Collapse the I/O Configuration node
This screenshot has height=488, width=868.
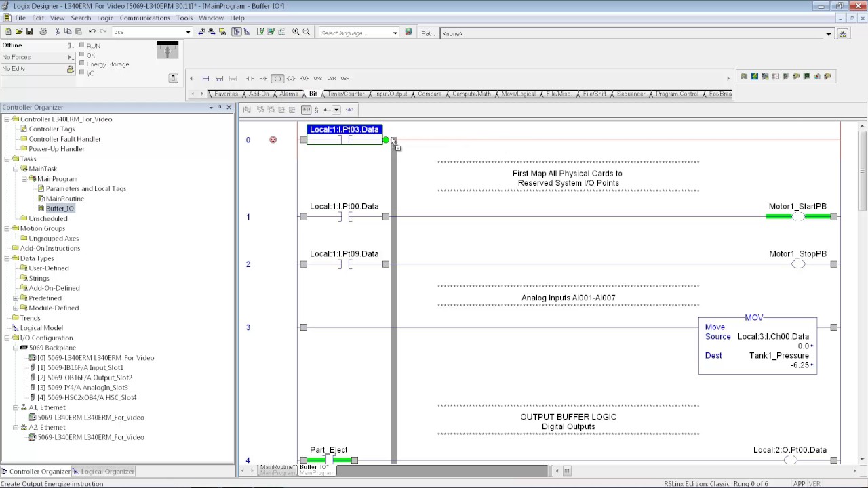[7, 338]
